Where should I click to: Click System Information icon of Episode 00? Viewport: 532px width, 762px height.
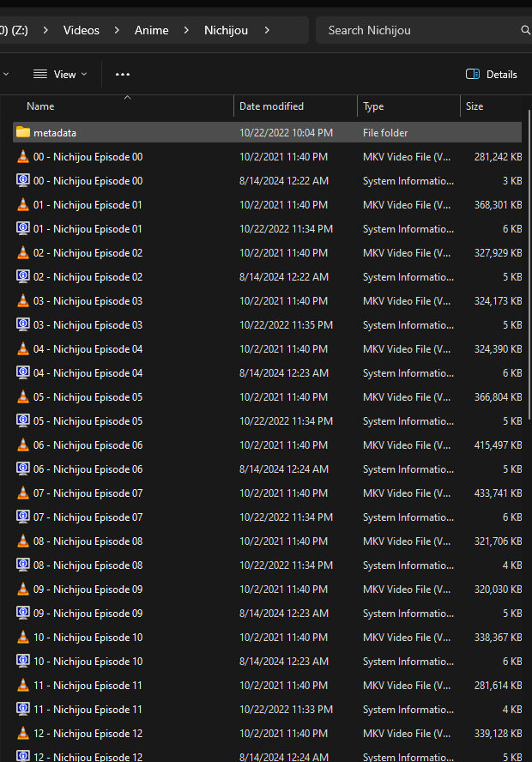click(23, 180)
